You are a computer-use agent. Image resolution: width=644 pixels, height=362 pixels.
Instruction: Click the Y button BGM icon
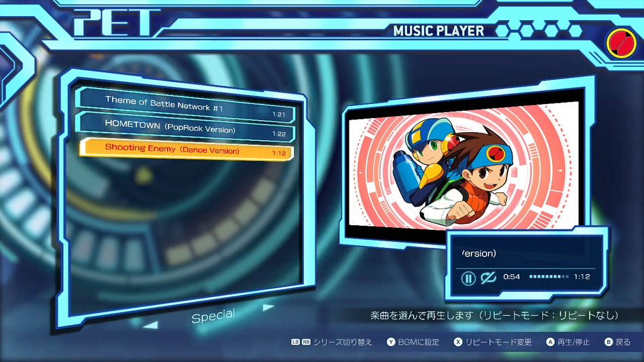(390, 342)
